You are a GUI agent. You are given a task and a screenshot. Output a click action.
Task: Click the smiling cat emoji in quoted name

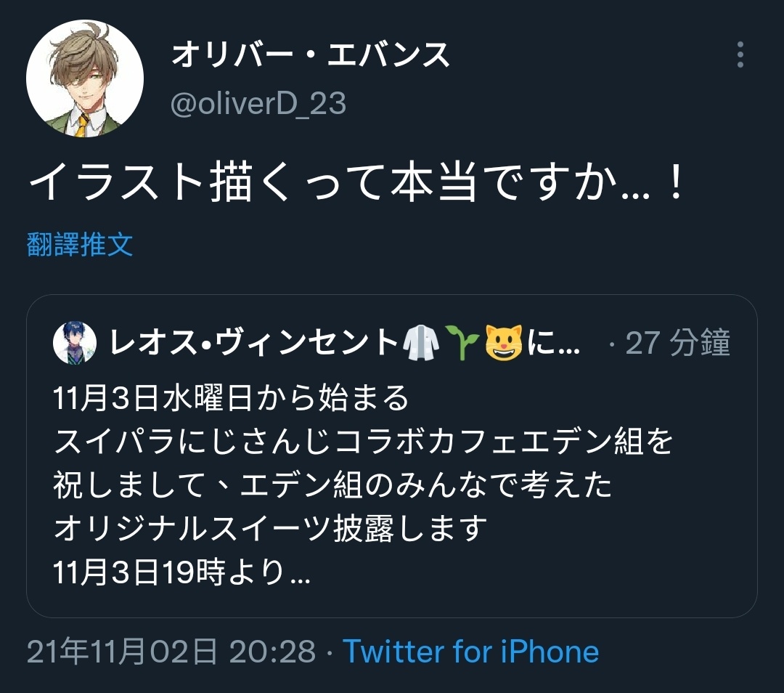[504, 343]
